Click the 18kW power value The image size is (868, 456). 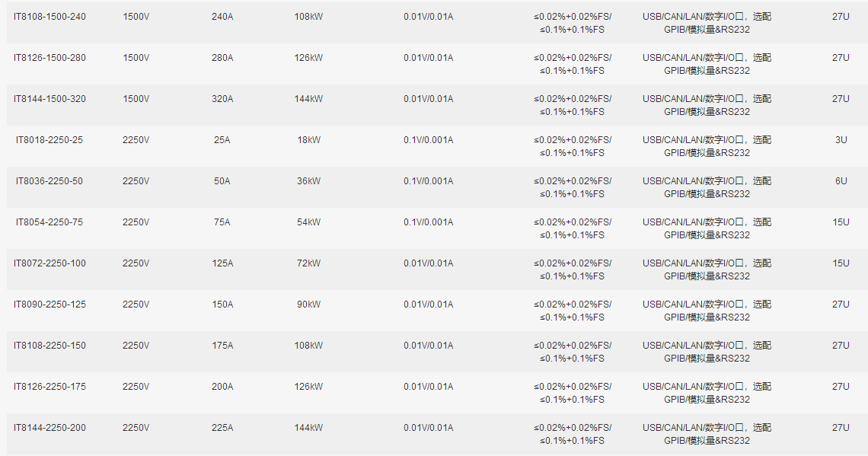308,140
